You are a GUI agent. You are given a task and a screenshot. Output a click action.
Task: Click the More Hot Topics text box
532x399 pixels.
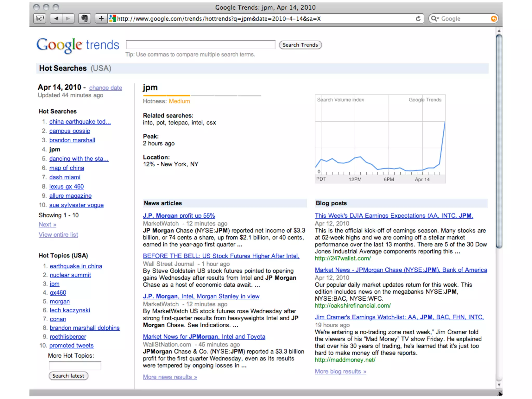click(x=75, y=365)
